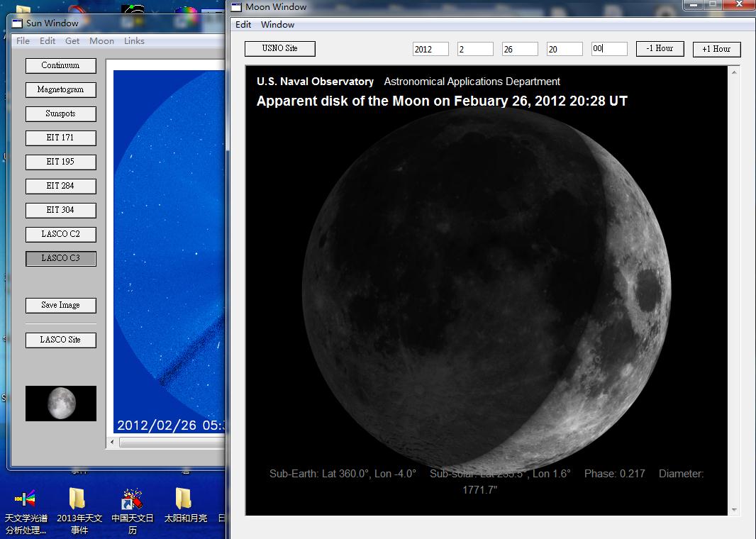Click the minute field showing 00
756x539 pixels.
coord(609,49)
